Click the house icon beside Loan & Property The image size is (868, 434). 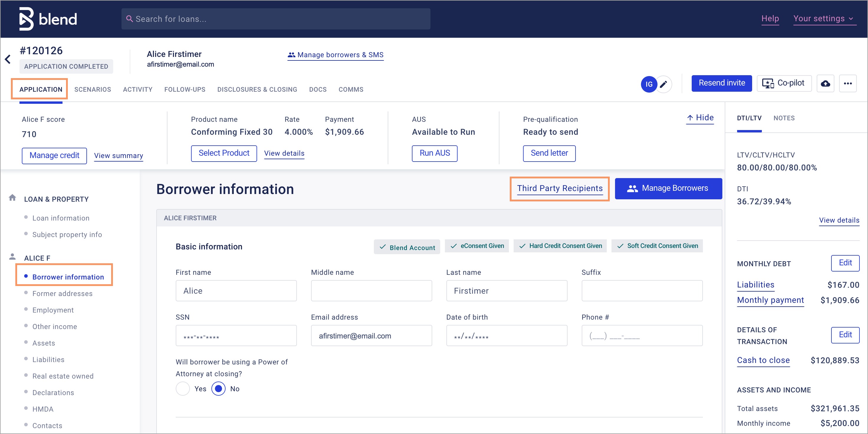pyautogui.click(x=12, y=198)
